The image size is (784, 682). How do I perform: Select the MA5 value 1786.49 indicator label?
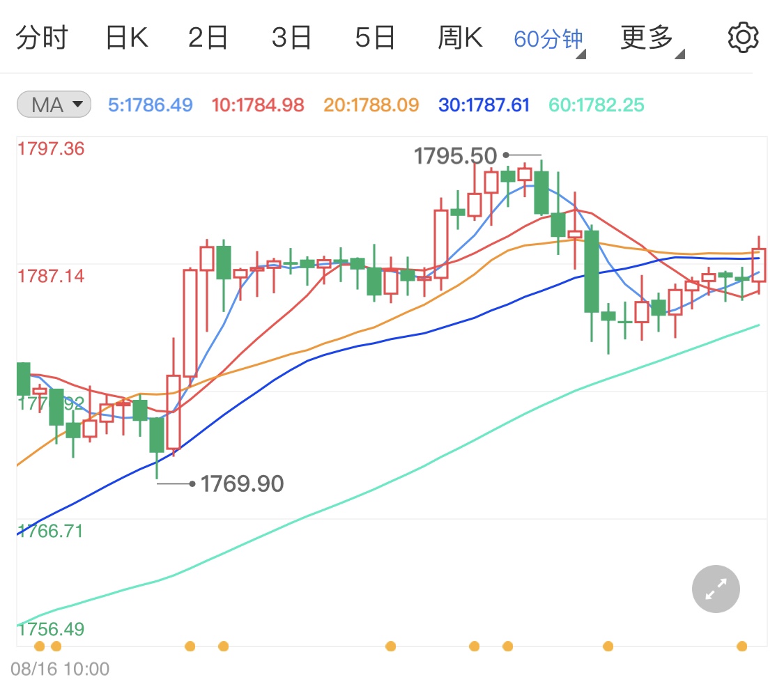pos(151,104)
